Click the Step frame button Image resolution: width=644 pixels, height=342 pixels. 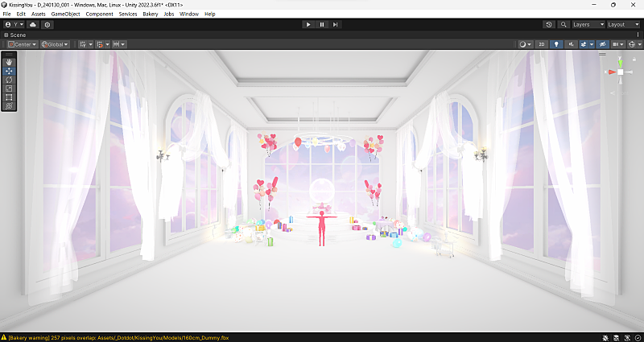336,25
